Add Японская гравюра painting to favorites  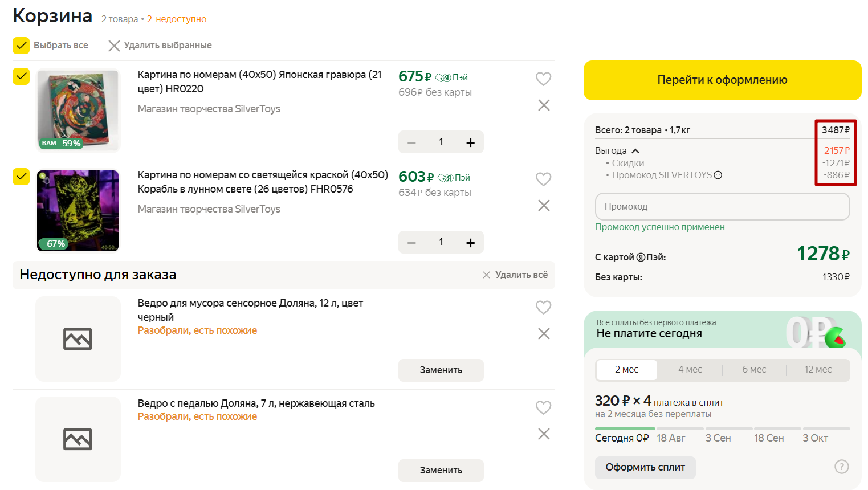[543, 79]
